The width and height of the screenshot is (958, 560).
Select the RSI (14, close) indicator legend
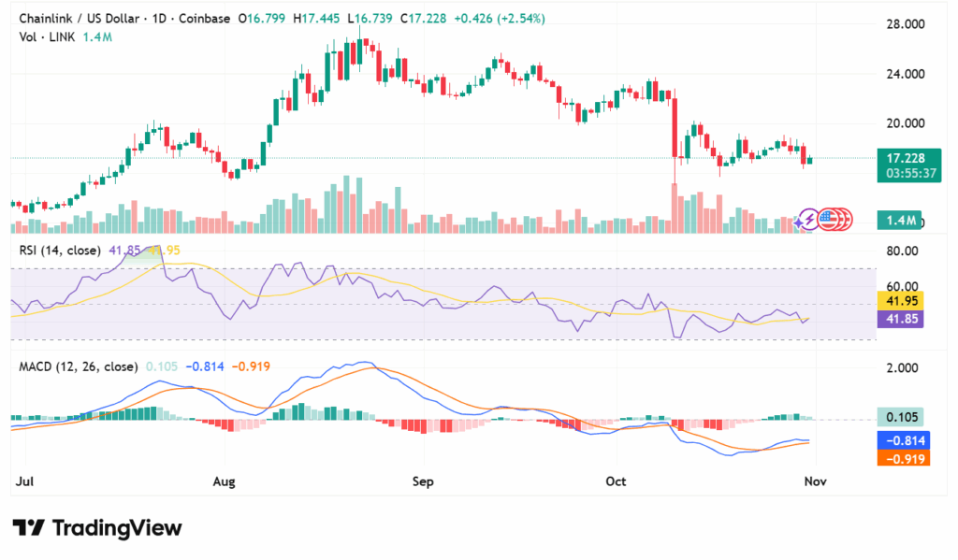(x=61, y=251)
